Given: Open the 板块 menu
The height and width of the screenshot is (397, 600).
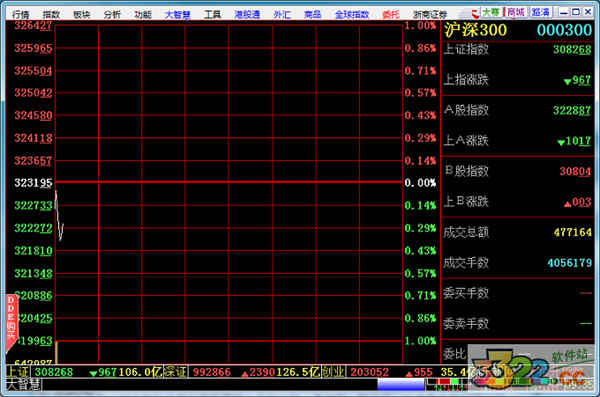Looking at the screenshot, I should tap(82, 15).
